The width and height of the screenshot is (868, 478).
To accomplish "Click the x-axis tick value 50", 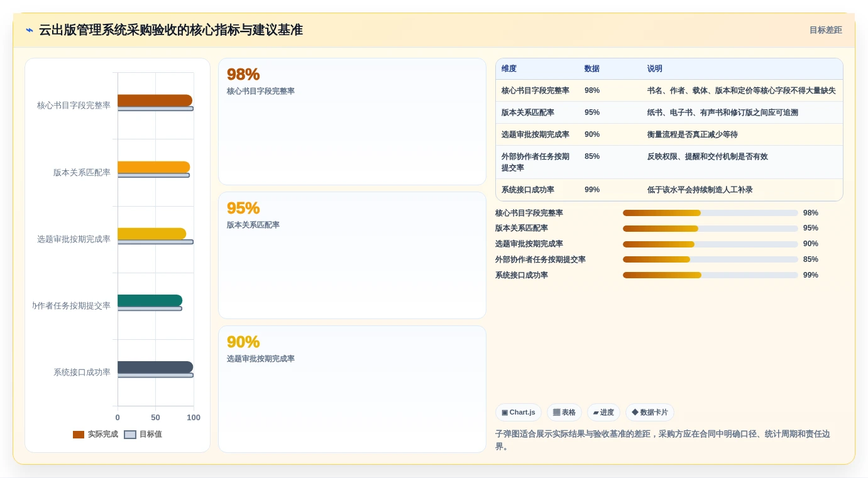I will [155, 418].
